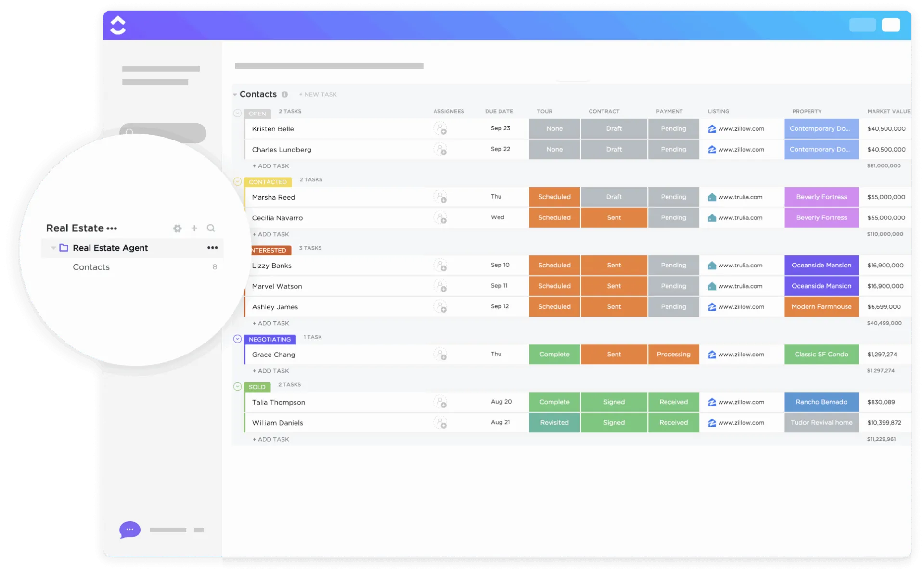Screen dimensions: 924x571
Task: Click the ClickUp logo in header
Action: [118, 25]
